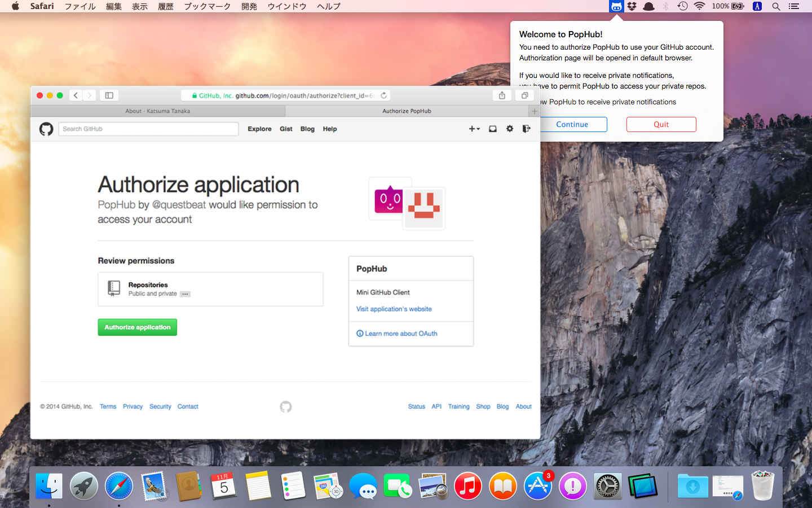812x508 pixels.
Task: Open the ウインドウ menu
Action: [287, 6]
